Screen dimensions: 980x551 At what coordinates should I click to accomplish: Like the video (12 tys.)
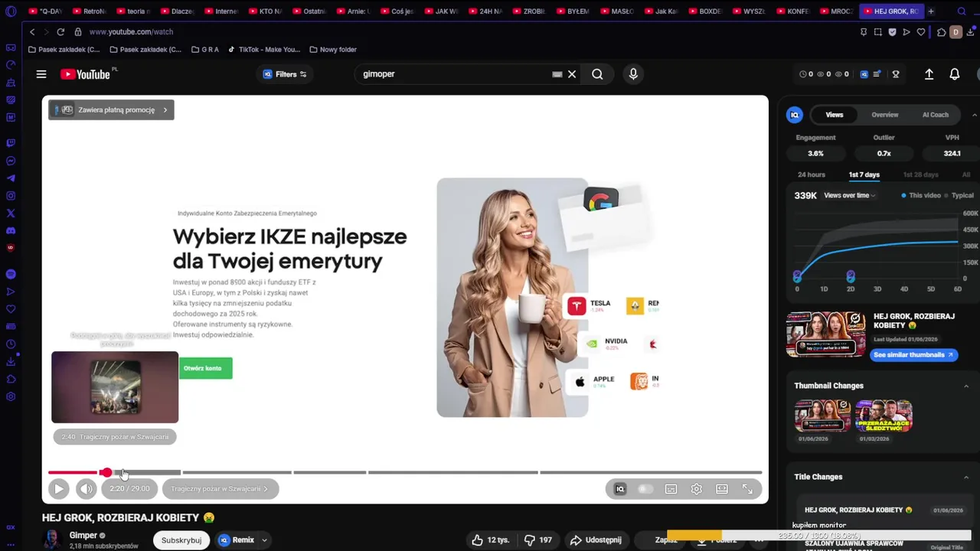(491, 540)
